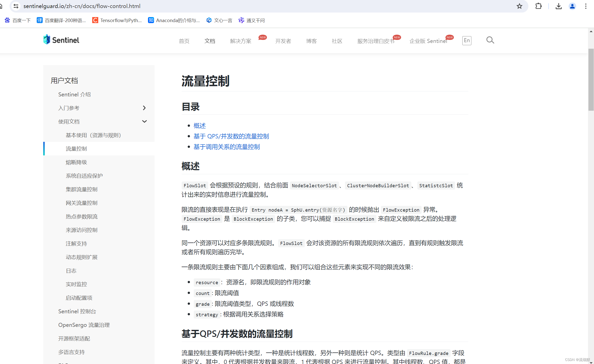Screen dimensions: 594x364
Task: Expand the 入门参考 chevron in sidebar
Action: (144, 108)
